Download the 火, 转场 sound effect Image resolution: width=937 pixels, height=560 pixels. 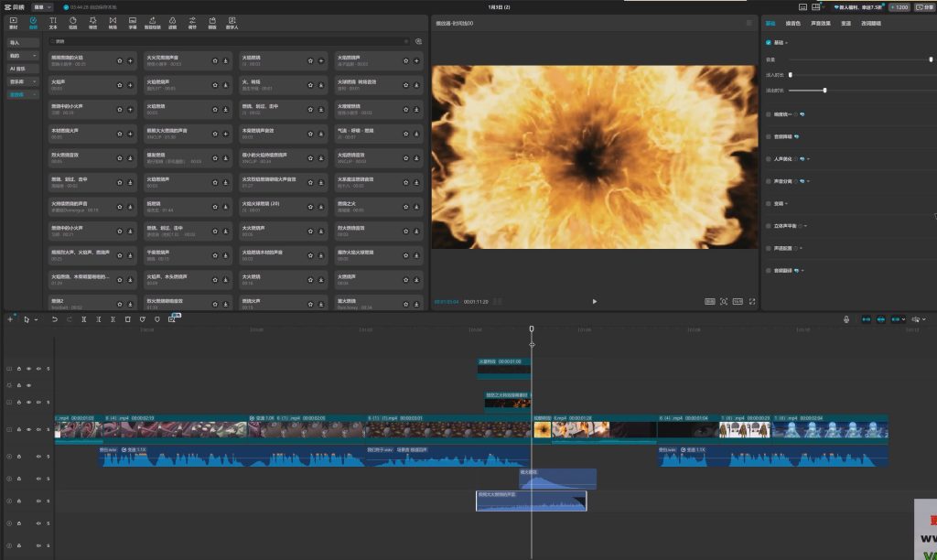pyautogui.click(x=321, y=85)
